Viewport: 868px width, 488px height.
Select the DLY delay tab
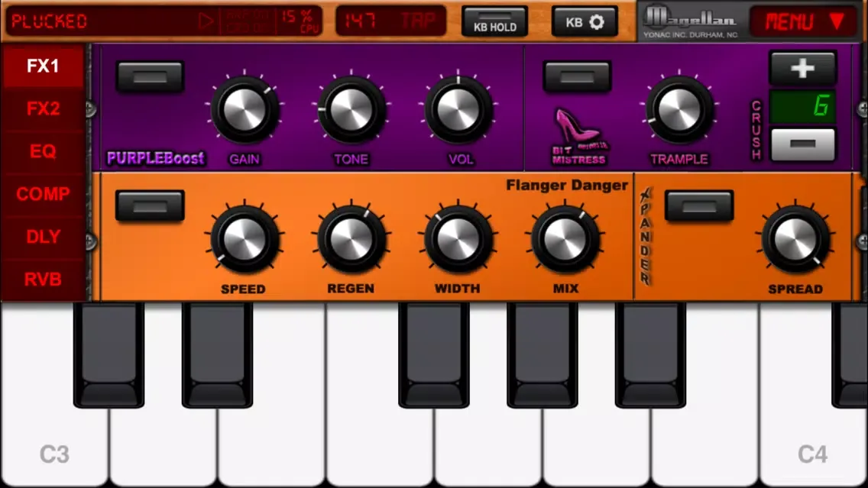coord(43,236)
